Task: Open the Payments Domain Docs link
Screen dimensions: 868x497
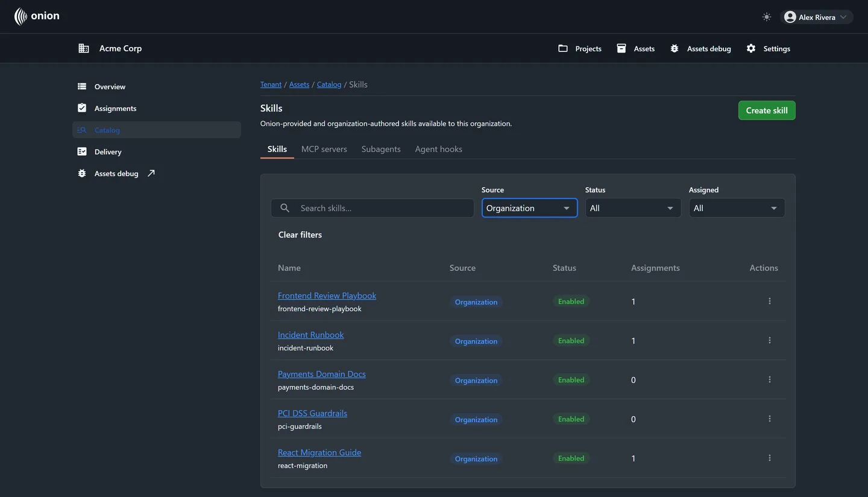Action: click(321, 374)
